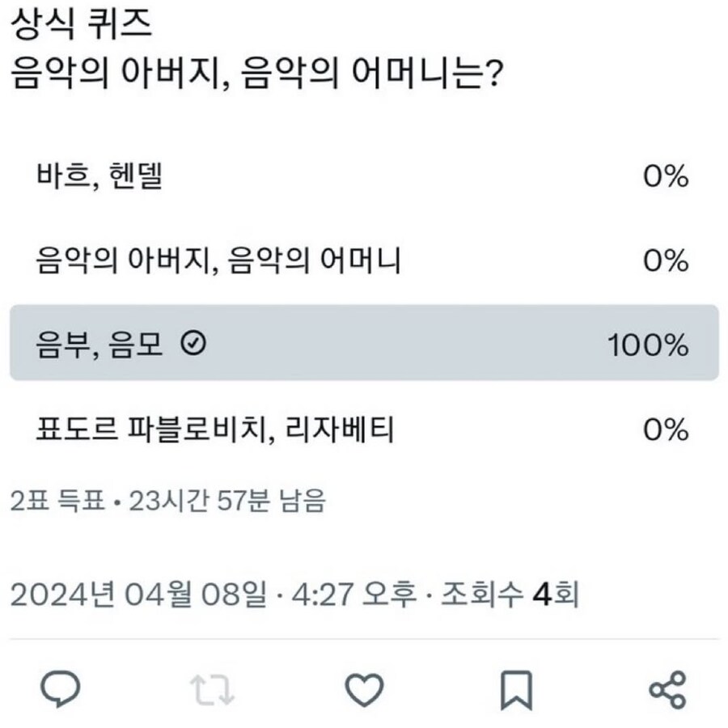Open the 2표 득표 vote details
Viewport: 728px width, 728px height.
coord(51,500)
